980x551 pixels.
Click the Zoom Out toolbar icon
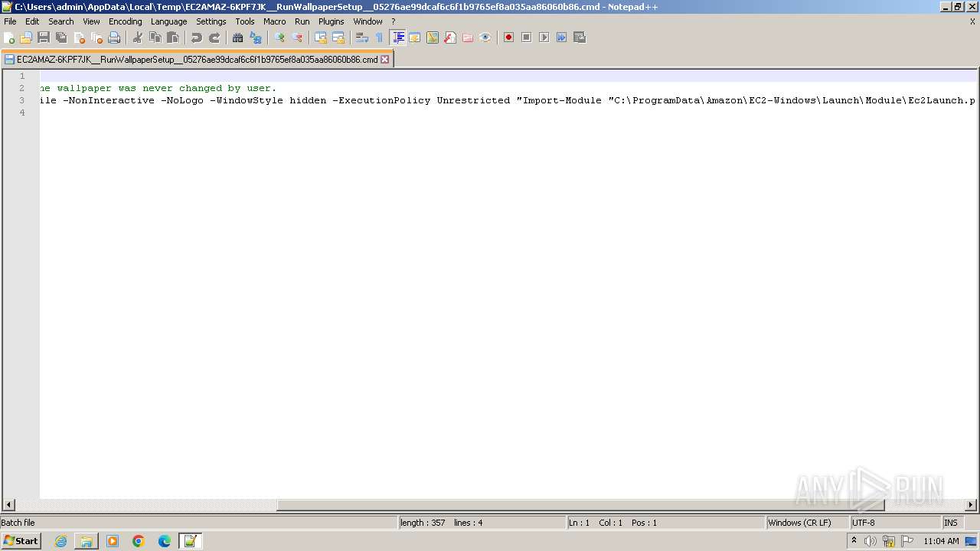(297, 37)
